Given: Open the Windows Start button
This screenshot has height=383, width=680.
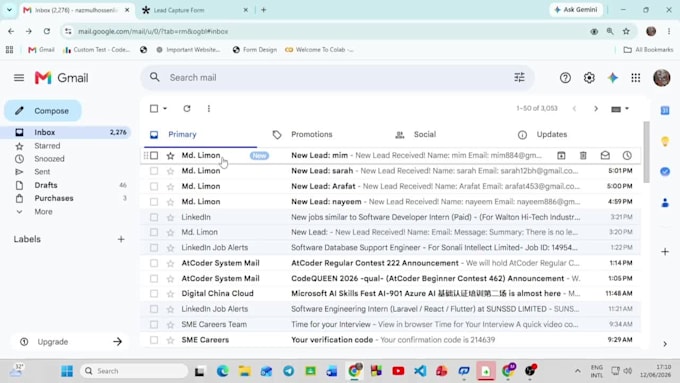Looking at the screenshot, I should pos(67,371).
